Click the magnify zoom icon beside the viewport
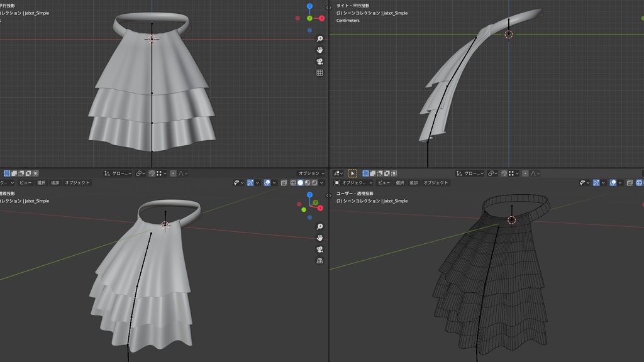Screen dimensions: 644x362 319,38
